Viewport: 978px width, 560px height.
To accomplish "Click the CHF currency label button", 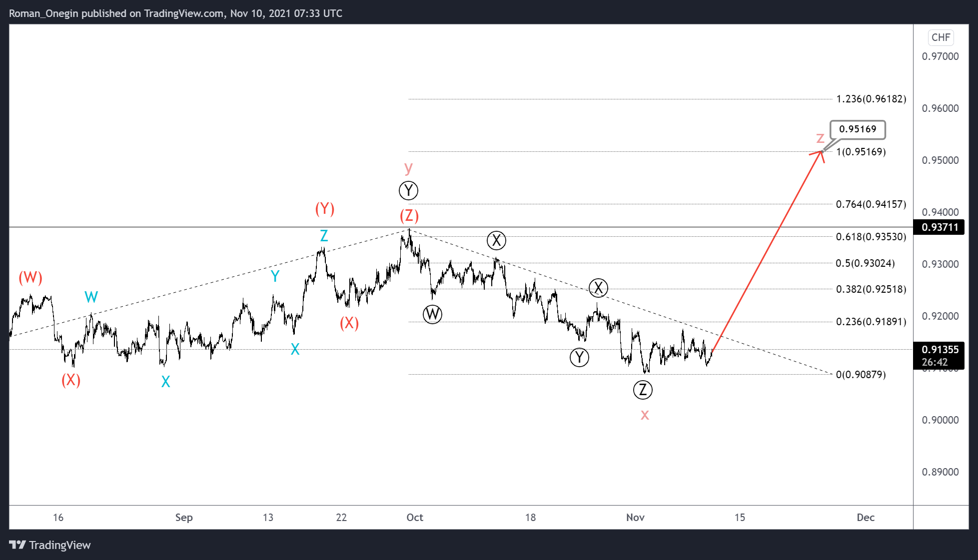I will click(x=941, y=37).
